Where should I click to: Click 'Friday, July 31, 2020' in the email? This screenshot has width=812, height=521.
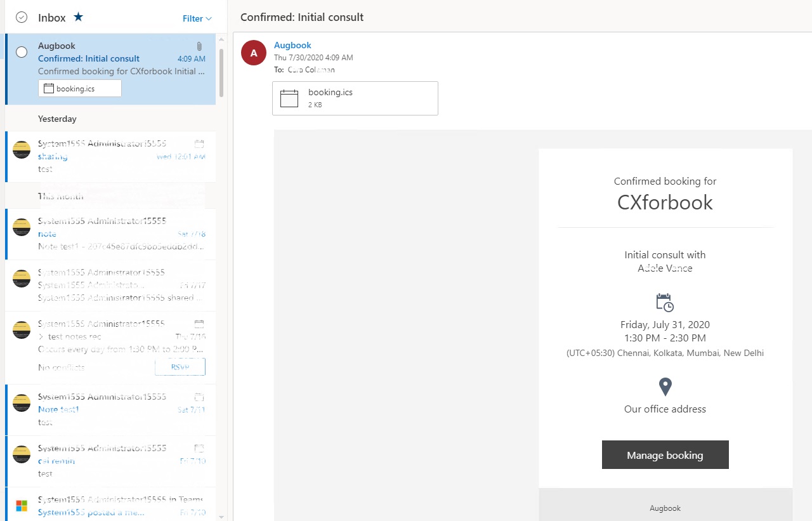pyautogui.click(x=665, y=325)
